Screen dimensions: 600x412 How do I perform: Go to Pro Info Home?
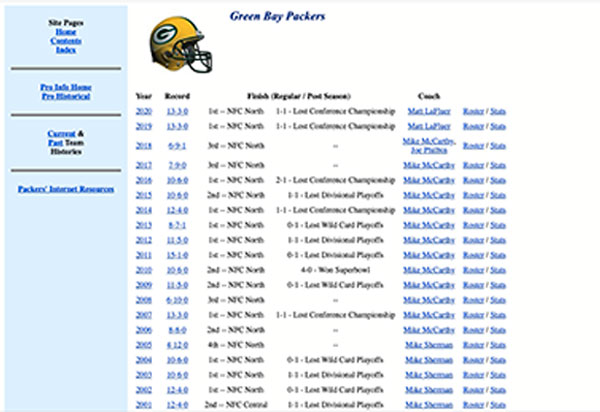point(66,87)
